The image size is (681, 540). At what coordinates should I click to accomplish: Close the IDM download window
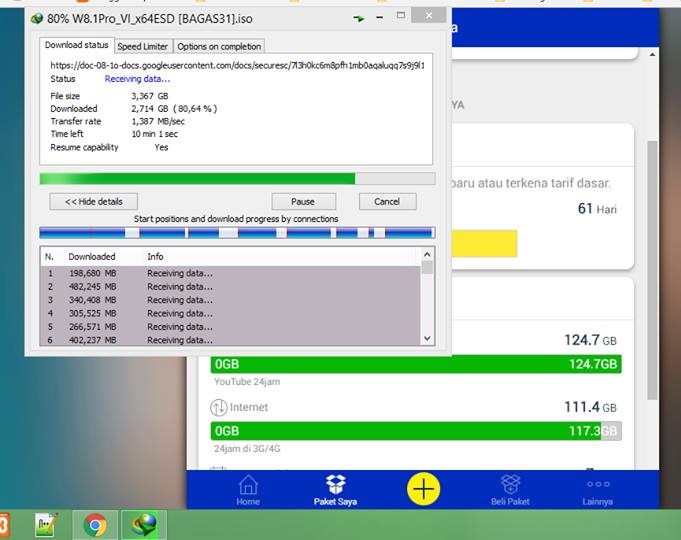(x=428, y=16)
